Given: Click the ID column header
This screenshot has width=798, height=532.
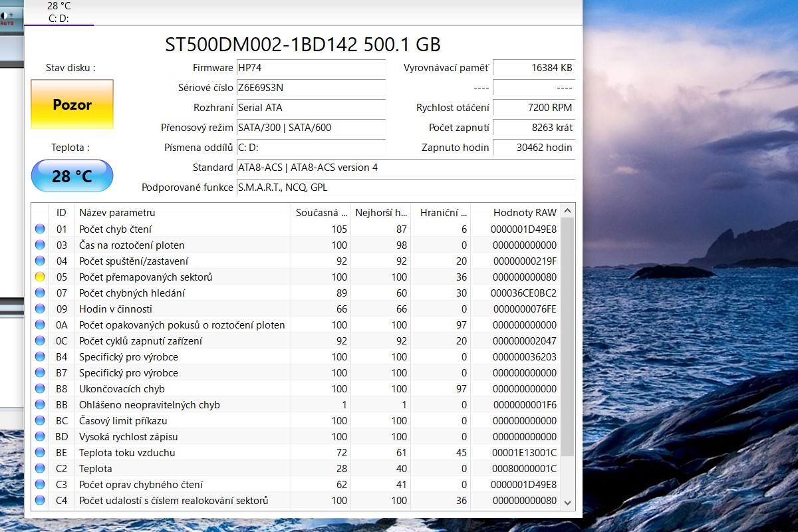Looking at the screenshot, I should [x=61, y=213].
